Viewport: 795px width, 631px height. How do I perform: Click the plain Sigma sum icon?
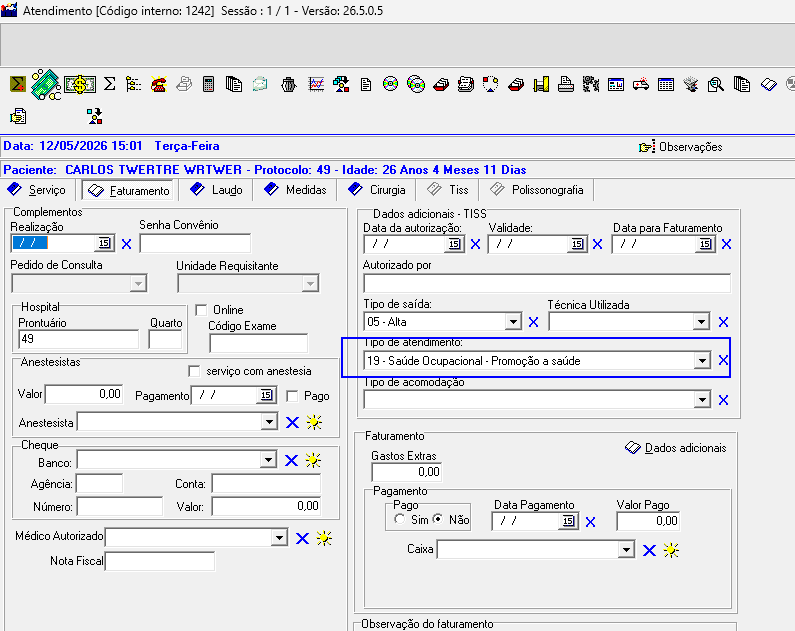click(x=110, y=84)
